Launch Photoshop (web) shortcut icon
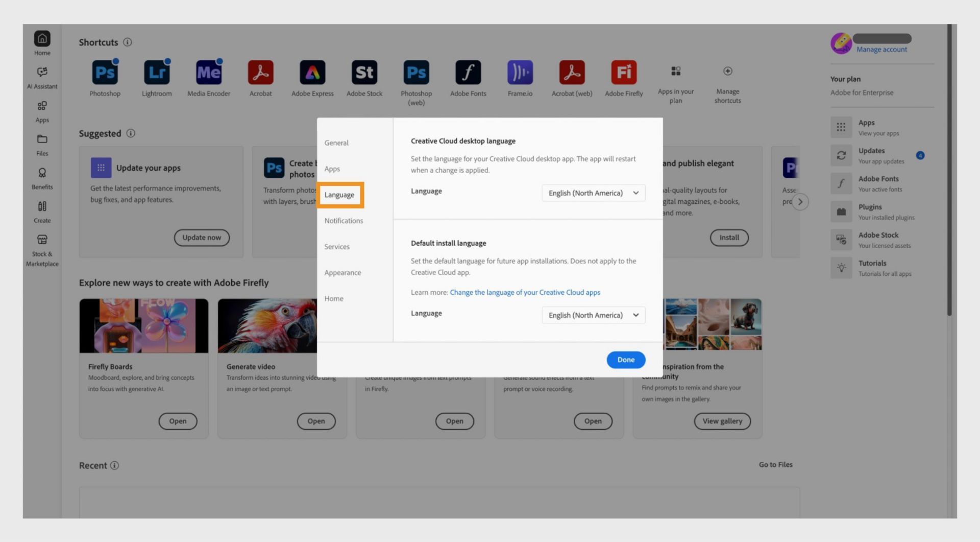Viewport: 980px width, 542px height. click(x=416, y=73)
